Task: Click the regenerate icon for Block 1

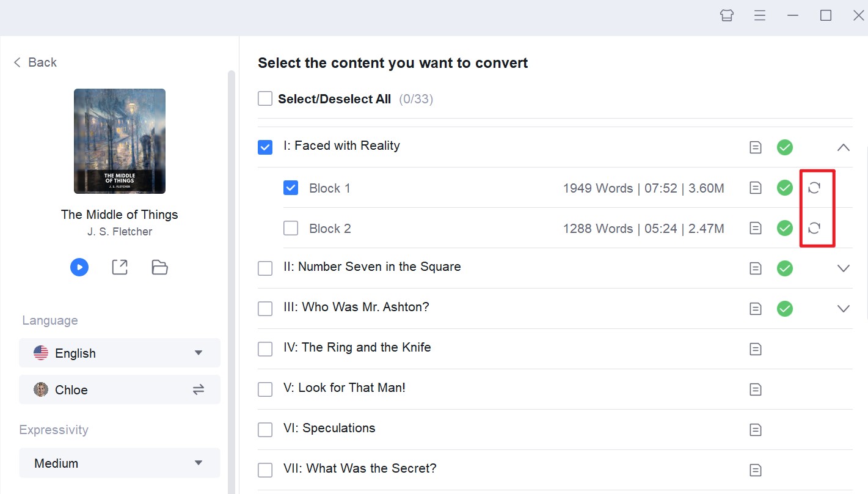Action: 814,188
